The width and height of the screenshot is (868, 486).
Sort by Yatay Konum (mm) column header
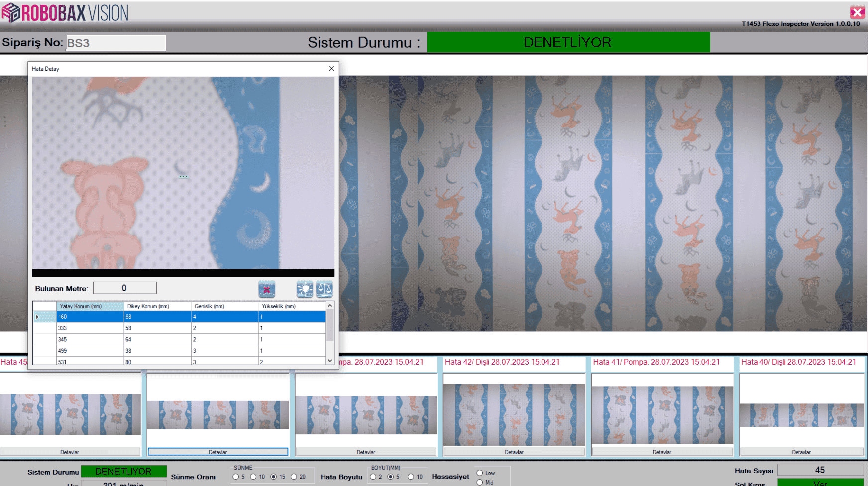[90, 306]
